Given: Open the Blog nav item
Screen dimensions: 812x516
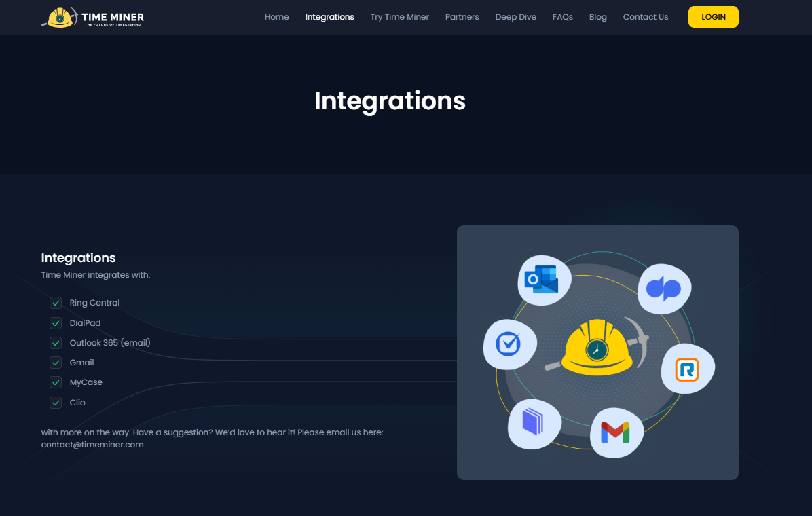Looking at the screenshot, I should coord(597,17).
